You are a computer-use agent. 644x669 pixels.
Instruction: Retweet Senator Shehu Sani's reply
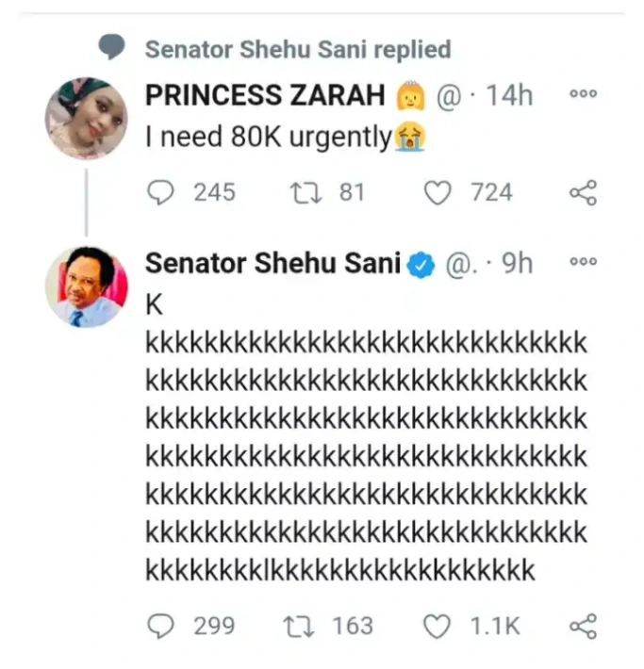click(x=302, y=626)
